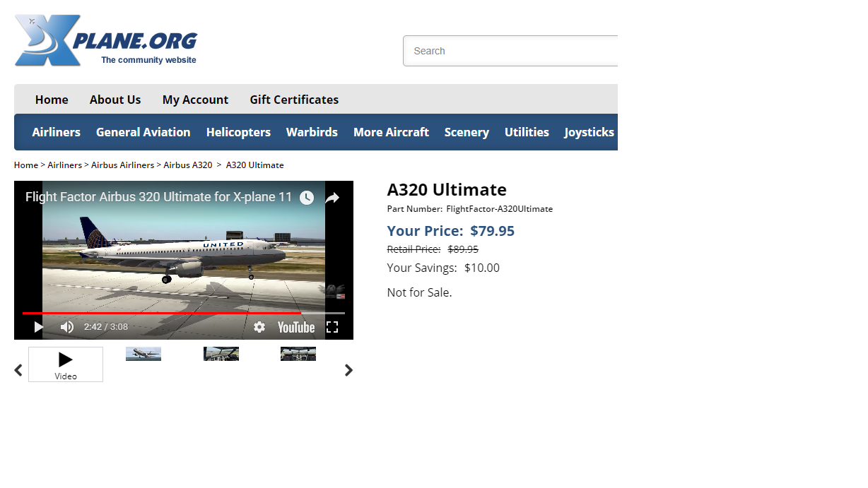Click the retail price $89.95
868x488 pixels.
tap(463, 249)
